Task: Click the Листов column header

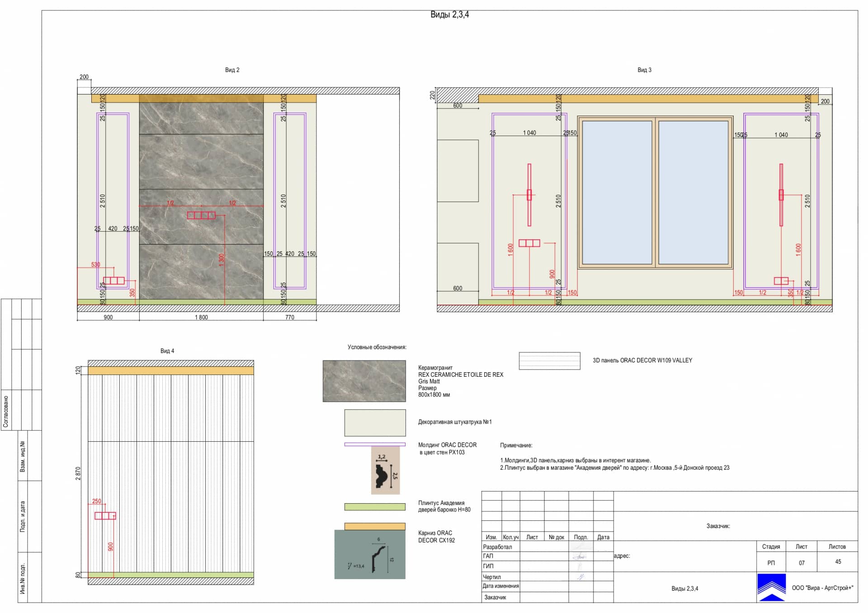Action: pos(837,547)
